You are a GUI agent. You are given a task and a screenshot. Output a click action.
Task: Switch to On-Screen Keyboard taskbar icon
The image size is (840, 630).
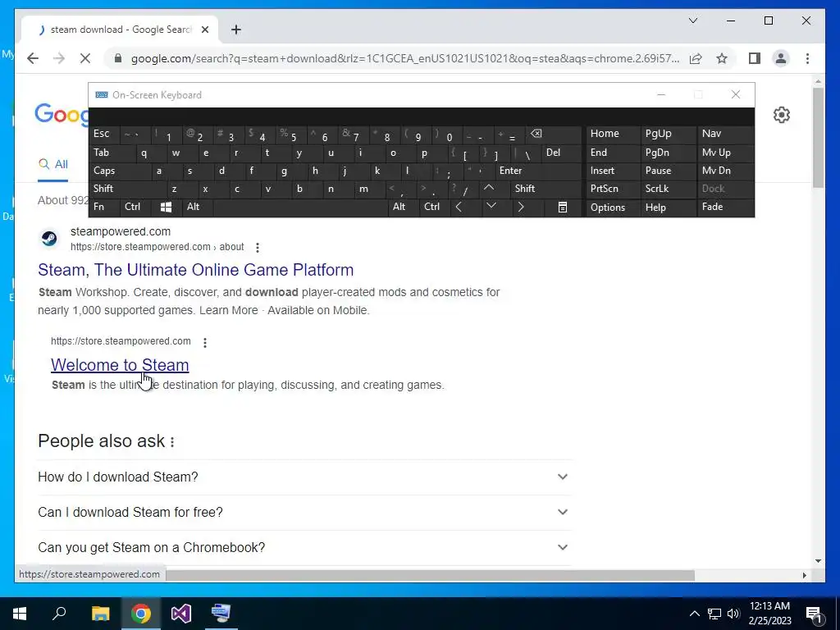pyautogui.click(x=221, y=614)
